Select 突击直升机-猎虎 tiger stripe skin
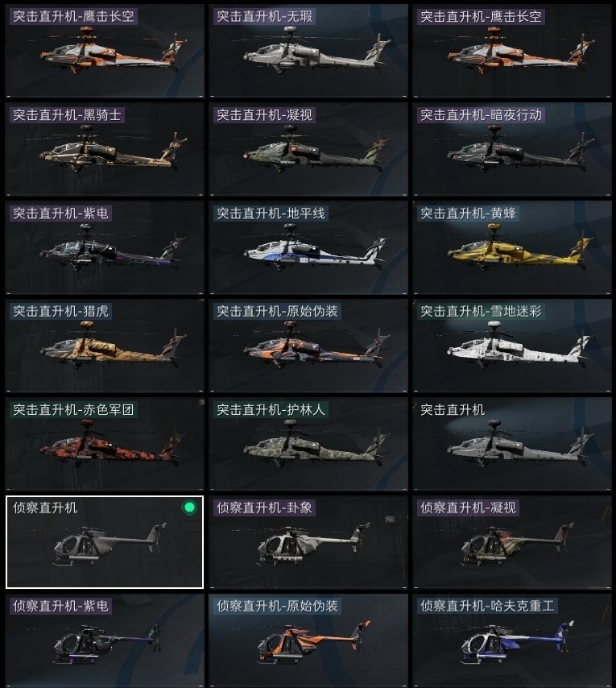The width and height of the screenshot is (616, 688). click(x=105, y=346)
